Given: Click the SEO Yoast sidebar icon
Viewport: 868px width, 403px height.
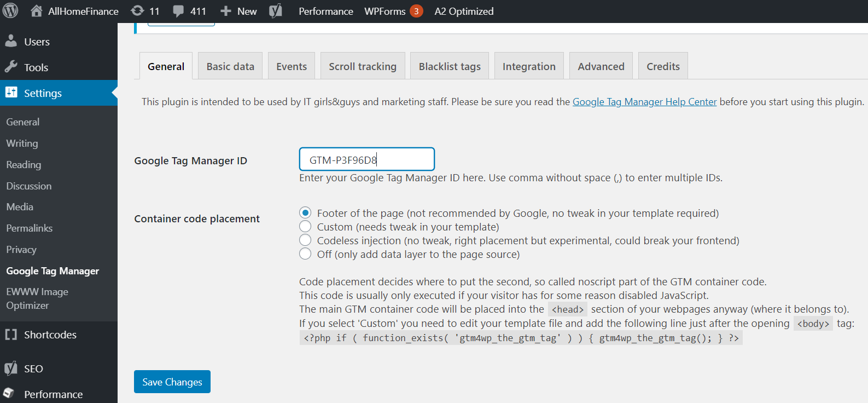Looking at the screenshot, I should pyautogui.click(x=11, y=369).
